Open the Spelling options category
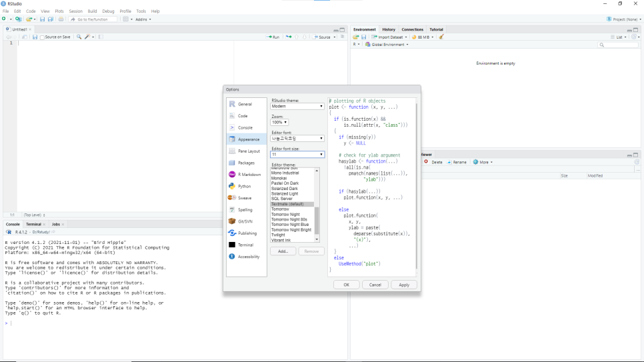This screenshot has width=644, height=362. point(246,210)
